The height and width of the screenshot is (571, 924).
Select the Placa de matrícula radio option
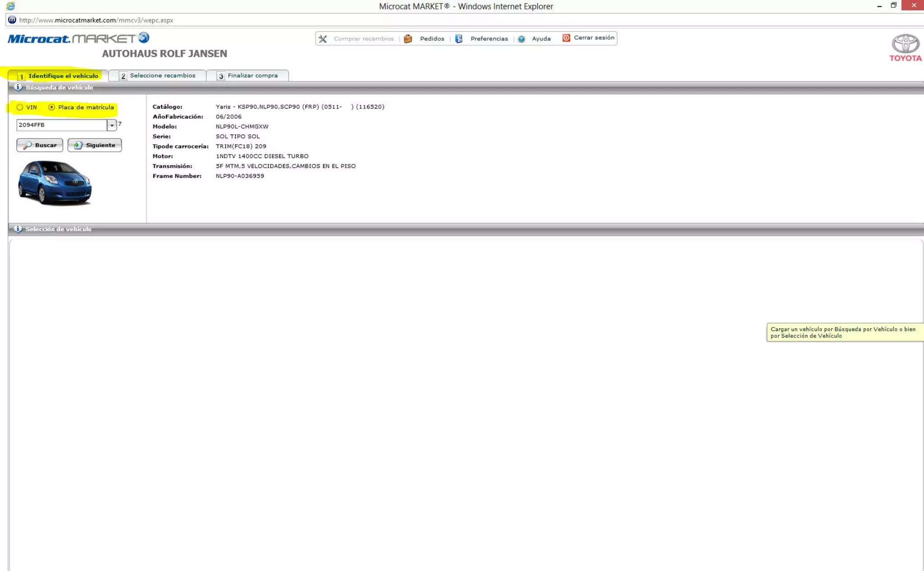click(52, 107)
